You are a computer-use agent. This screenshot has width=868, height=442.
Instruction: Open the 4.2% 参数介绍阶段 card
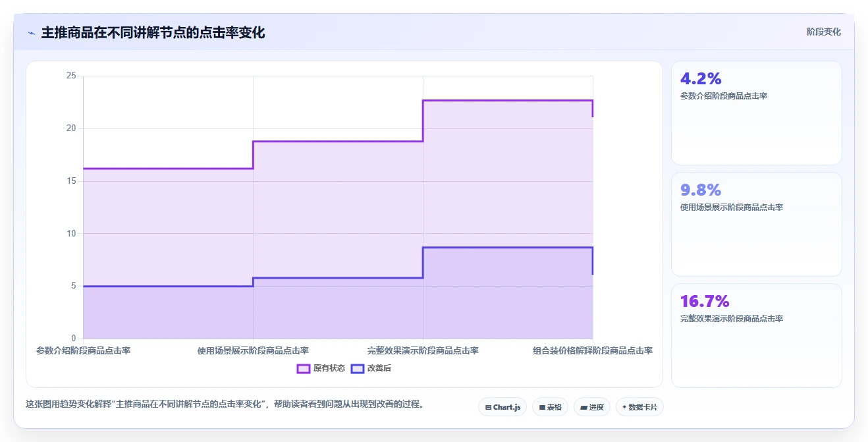point(756,113)
